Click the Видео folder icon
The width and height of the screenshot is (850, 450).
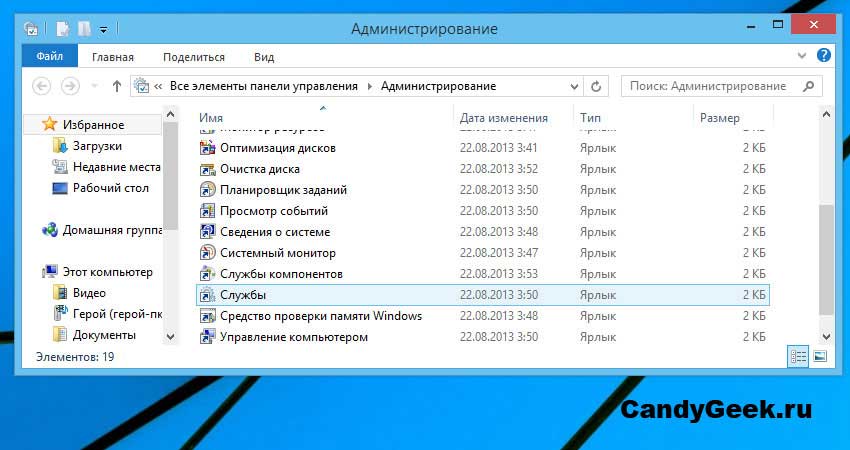[x=60, y=293]
